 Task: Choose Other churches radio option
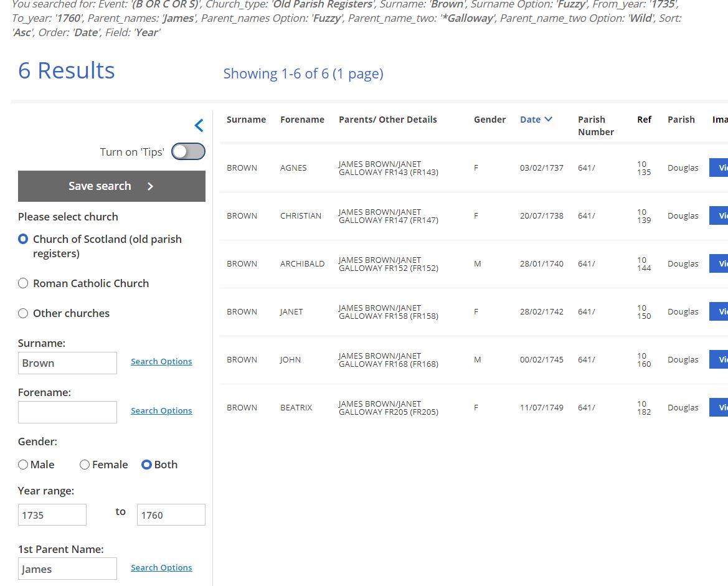[24, 313]
